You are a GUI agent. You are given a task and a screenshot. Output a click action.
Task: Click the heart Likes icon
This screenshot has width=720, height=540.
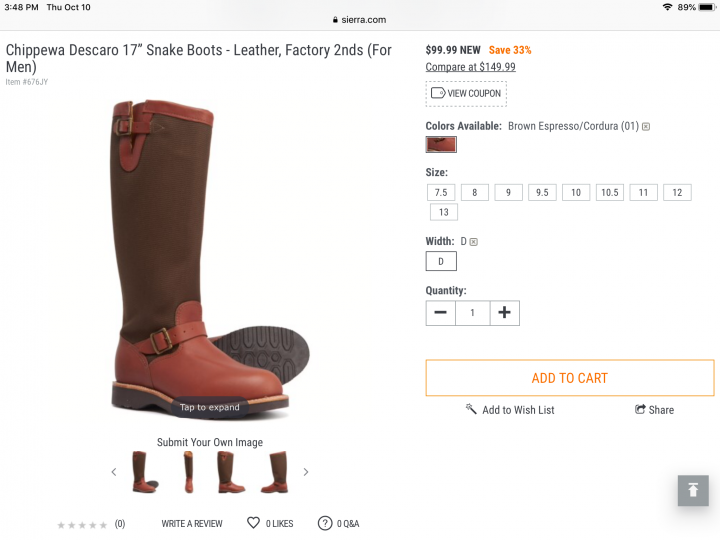coord(253,523)
